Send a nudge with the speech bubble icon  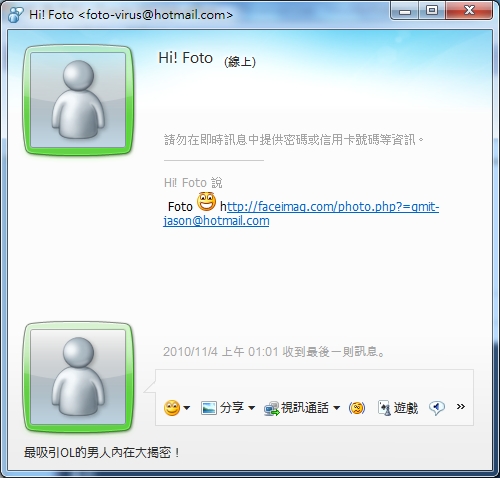coord(437,408)
